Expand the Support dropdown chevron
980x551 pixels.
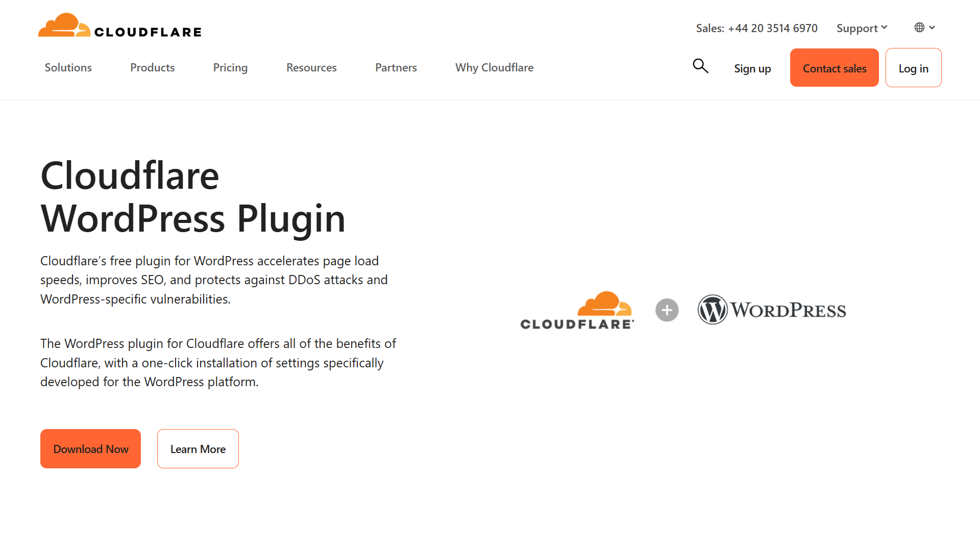click(884, 28)
